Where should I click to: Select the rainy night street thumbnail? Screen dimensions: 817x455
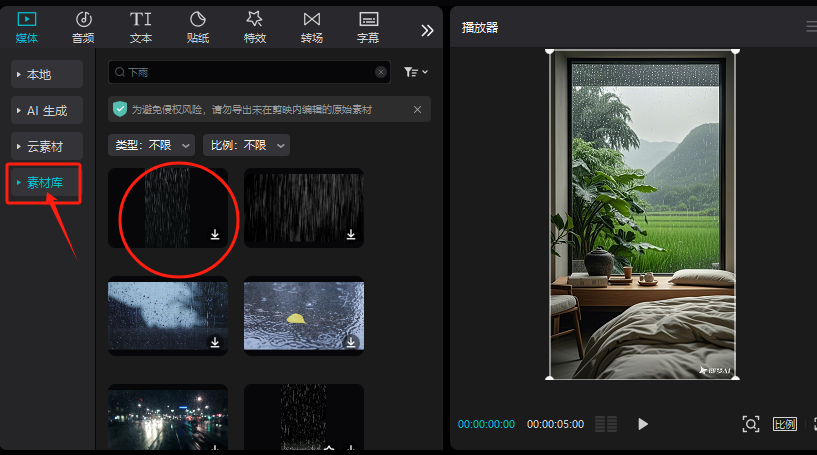pyautogui.click(x=168, y=417)
